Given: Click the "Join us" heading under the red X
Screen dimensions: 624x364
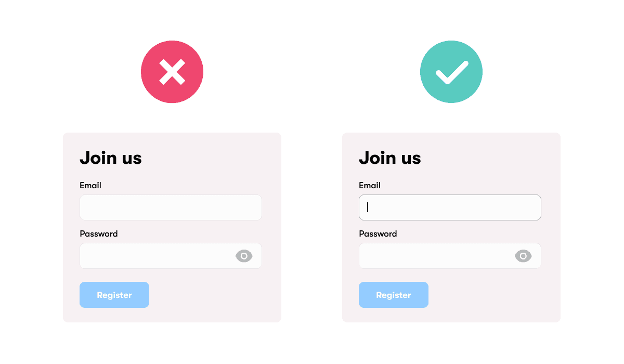Looking at the screenshot, I should [x=111, y=158].
